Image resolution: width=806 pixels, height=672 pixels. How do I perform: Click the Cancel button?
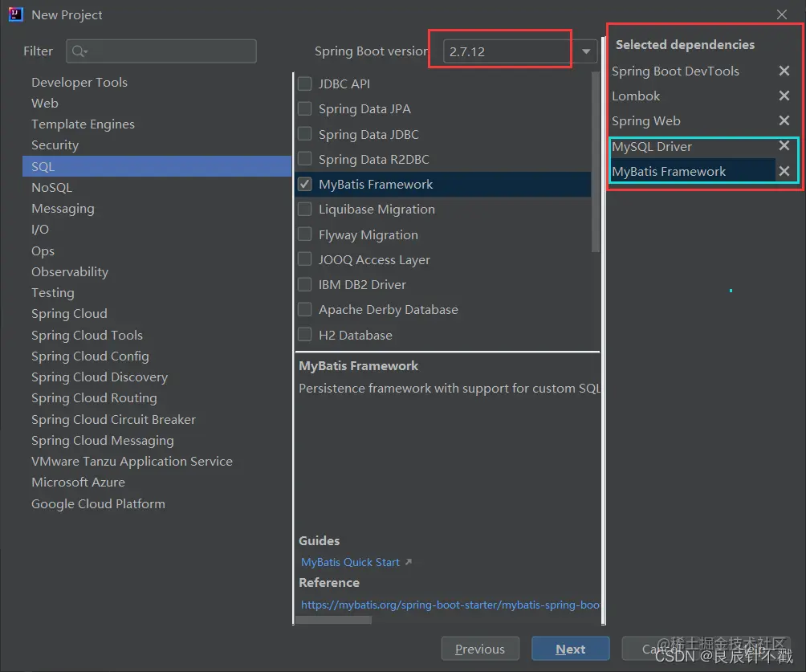pyautogui.click(x=661, y=649)
